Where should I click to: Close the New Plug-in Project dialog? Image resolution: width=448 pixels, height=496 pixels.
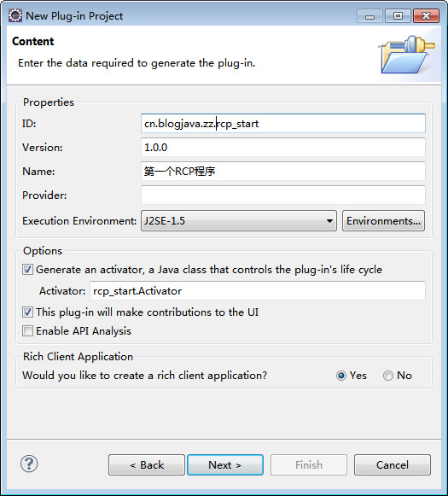pos(426,16)
